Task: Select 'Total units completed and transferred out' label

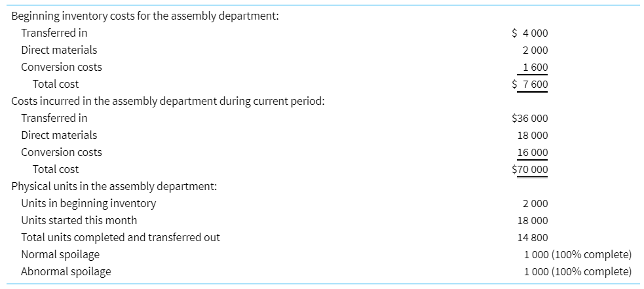Action: click(x=121, y=238)
